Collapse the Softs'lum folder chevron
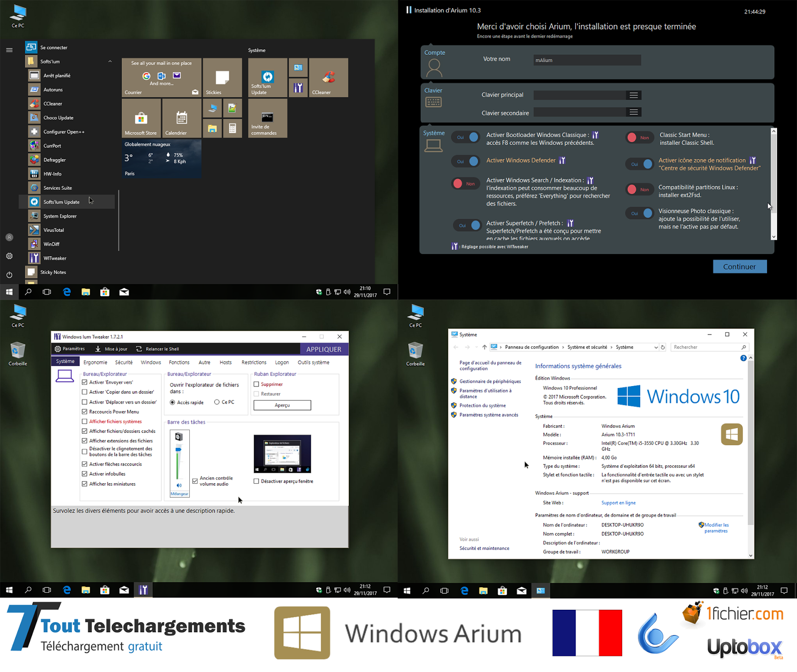 click(x=110, y=61)
